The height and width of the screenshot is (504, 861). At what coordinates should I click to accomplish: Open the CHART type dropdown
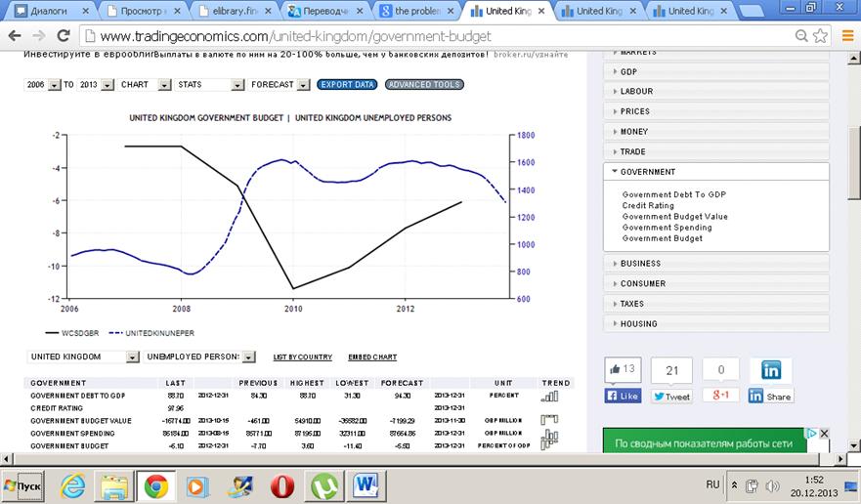pyautogui.click(x=141, y=85)
